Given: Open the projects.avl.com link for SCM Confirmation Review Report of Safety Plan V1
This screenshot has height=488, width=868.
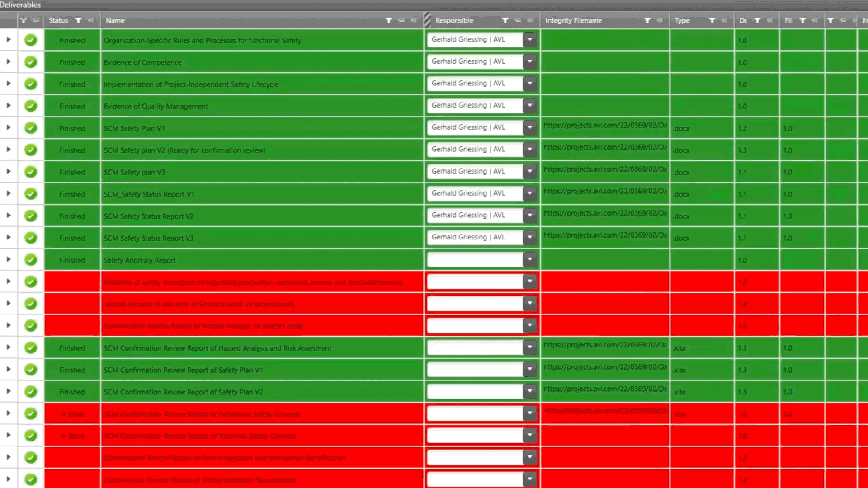Looking at the screenshot, I should point(605,367).
